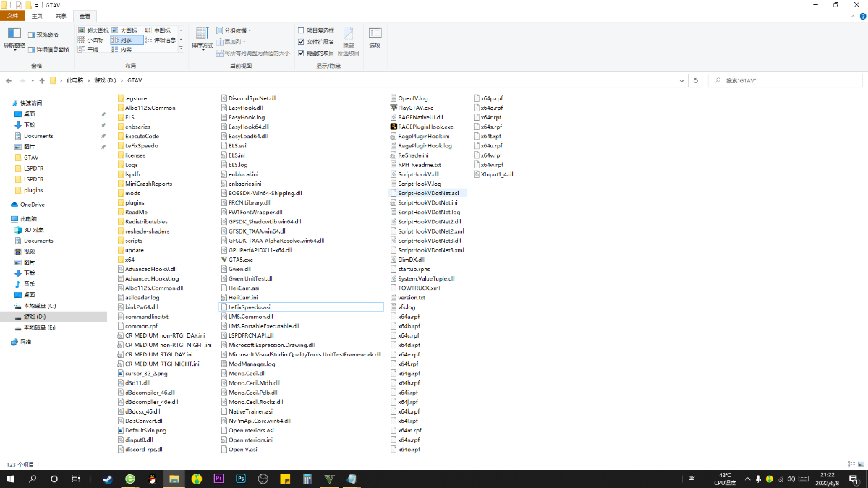Viewport: 868px width, 488px height.
Task: Toggle the 预览窗格 preview pane
Action: click(43, 34)
